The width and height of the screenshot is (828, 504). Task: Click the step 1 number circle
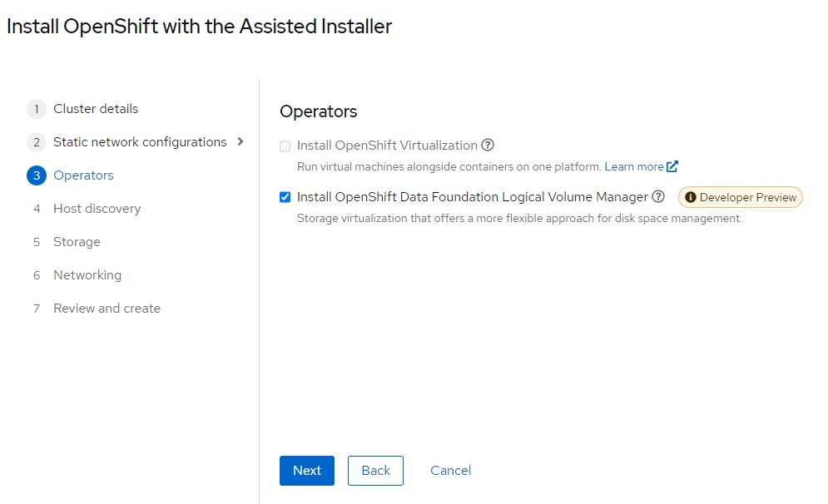click(37, 109)
